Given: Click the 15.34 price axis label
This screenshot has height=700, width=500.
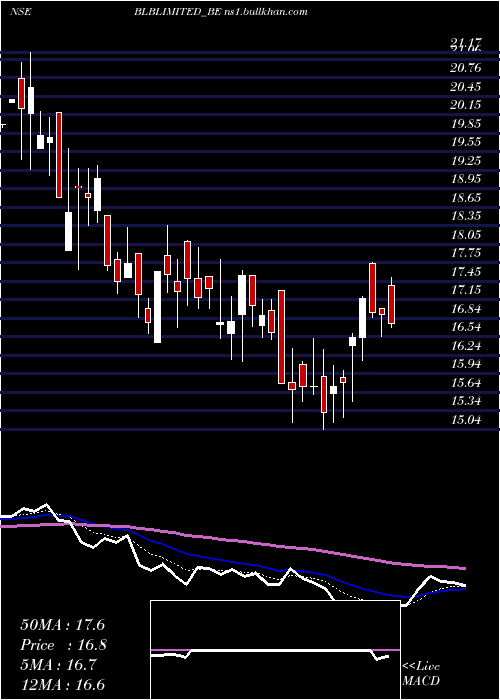Looking at the screenshot, I should pyautogui.click(x=466, y=401).
